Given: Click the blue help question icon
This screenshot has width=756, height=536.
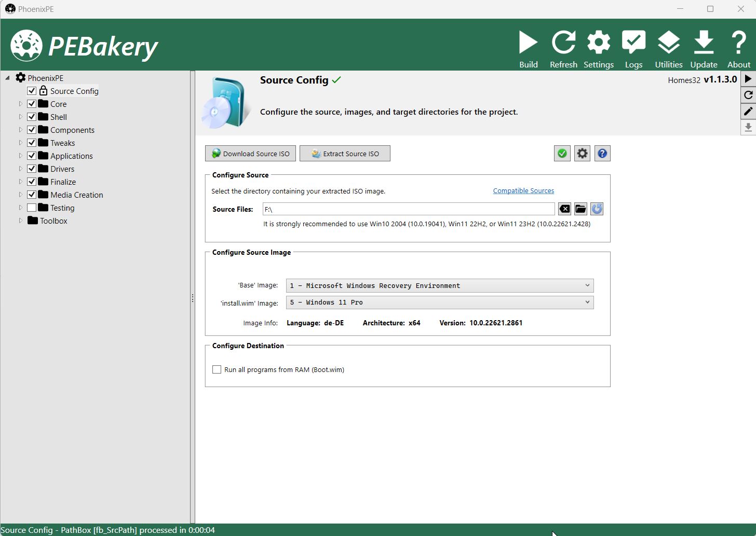Looking at the screenshot, I should 602,154.
